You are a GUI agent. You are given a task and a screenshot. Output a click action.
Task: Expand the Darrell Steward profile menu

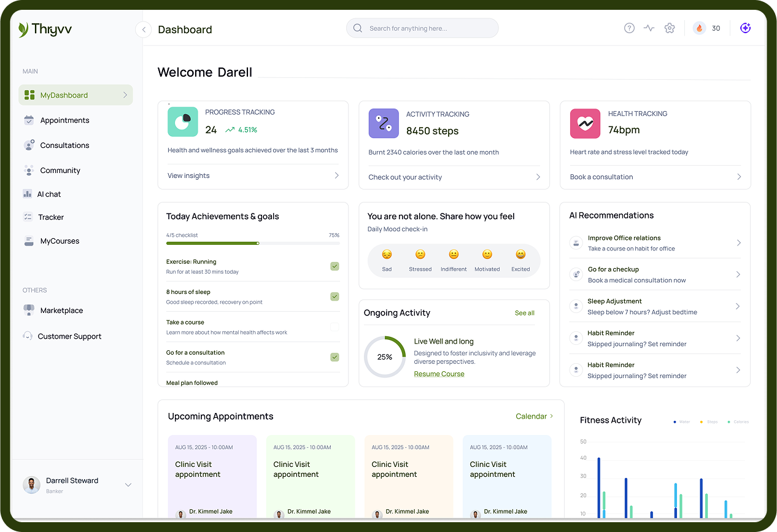(128, 484)
